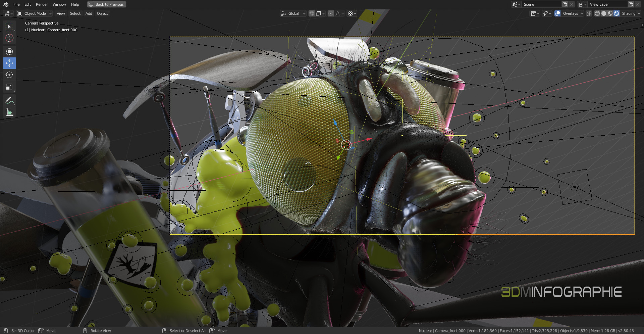The width and height of the screenshot is (644, 334).
Task: Open the viewport View menu
Action: coord(61,13)
